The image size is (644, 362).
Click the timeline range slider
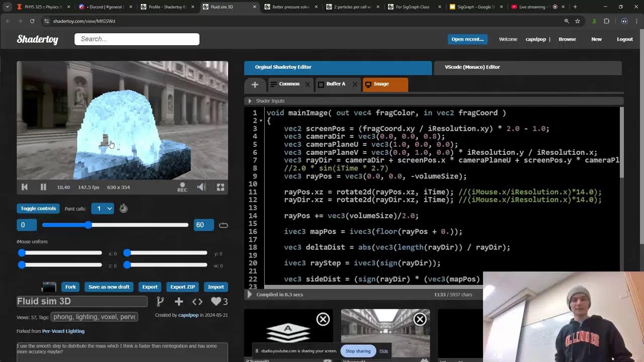click(x=115, y=225)
